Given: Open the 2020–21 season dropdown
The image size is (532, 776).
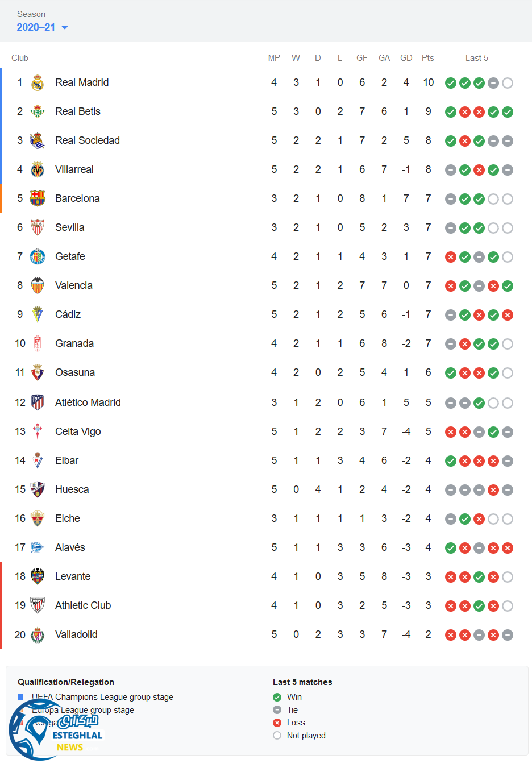Looking at the screenshot, I should pyautogui.click(x=42, y=27).
